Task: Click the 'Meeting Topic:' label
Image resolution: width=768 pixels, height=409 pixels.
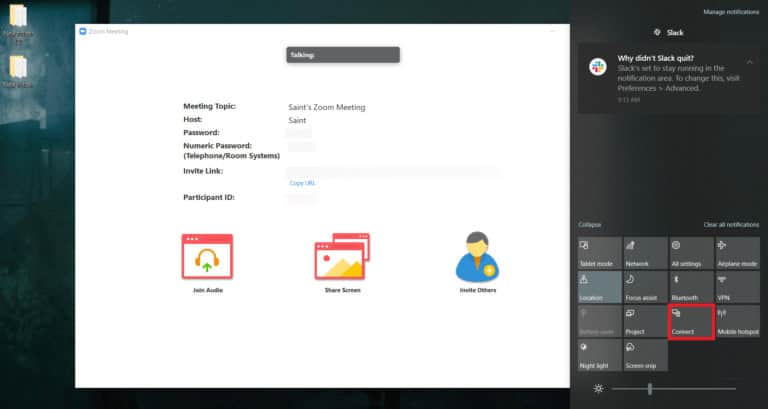Action: [210, 106]
